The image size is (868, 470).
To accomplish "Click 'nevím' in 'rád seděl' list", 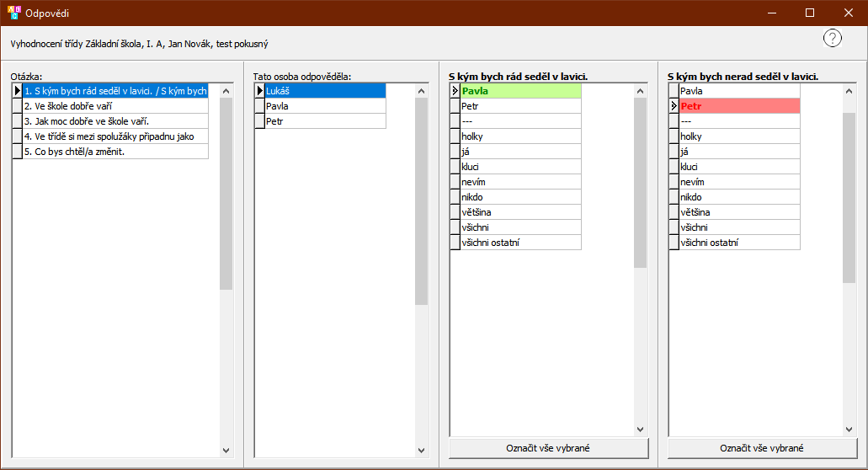I will pos(520,182).
